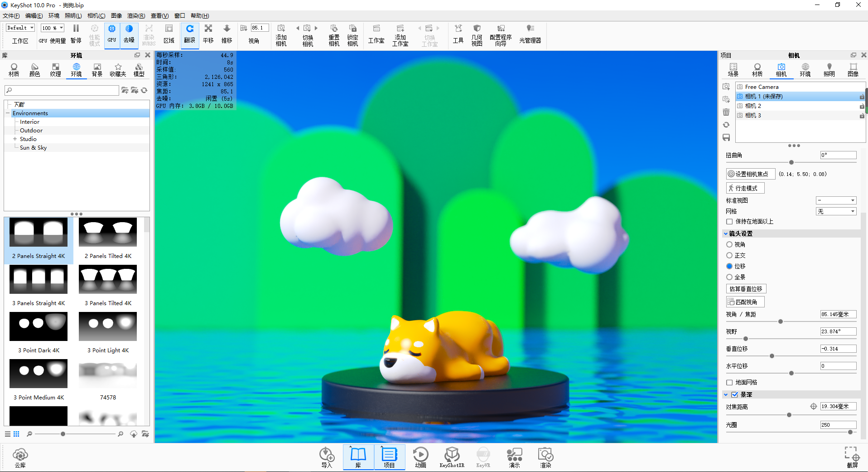Check the 保持在地面以上 checkbox

[x=729, y=221]
